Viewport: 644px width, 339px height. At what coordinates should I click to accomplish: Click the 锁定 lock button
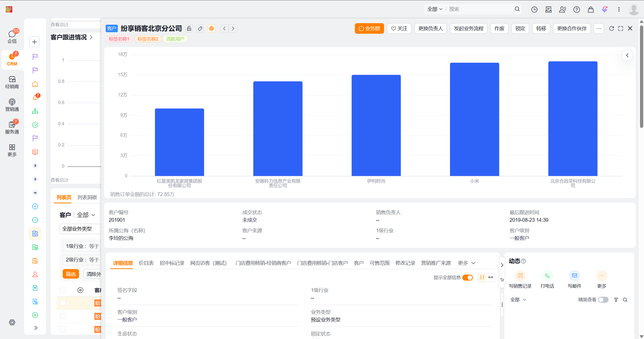click(520, 28)
